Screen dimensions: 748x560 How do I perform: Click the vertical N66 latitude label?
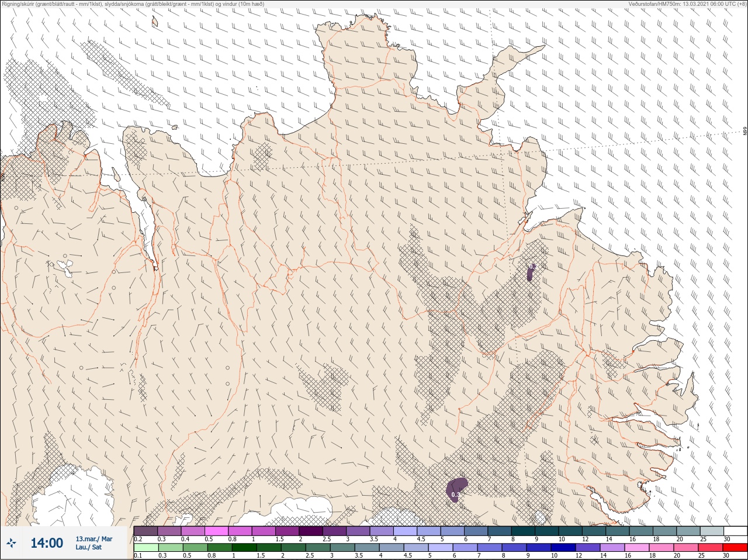tap(745, 132)
